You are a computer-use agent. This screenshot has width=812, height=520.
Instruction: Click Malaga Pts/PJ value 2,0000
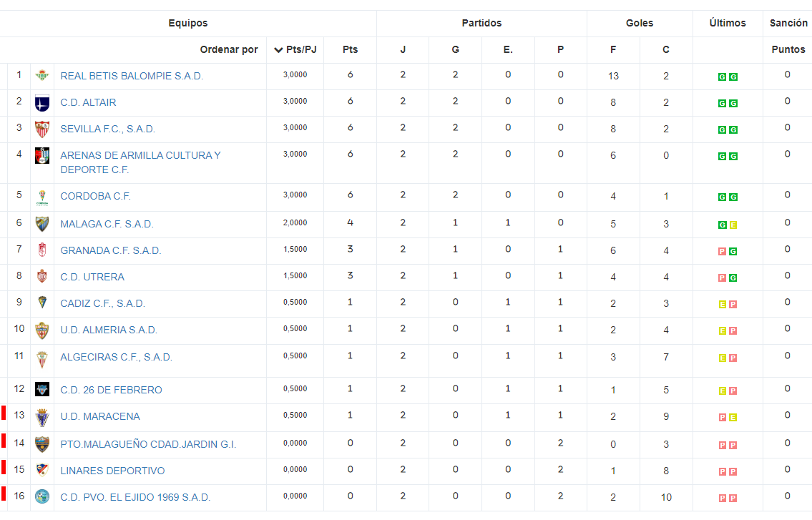(295, 222)
